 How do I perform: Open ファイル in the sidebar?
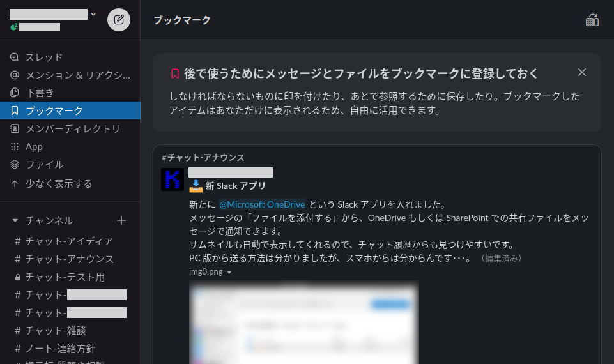[70, 165]
